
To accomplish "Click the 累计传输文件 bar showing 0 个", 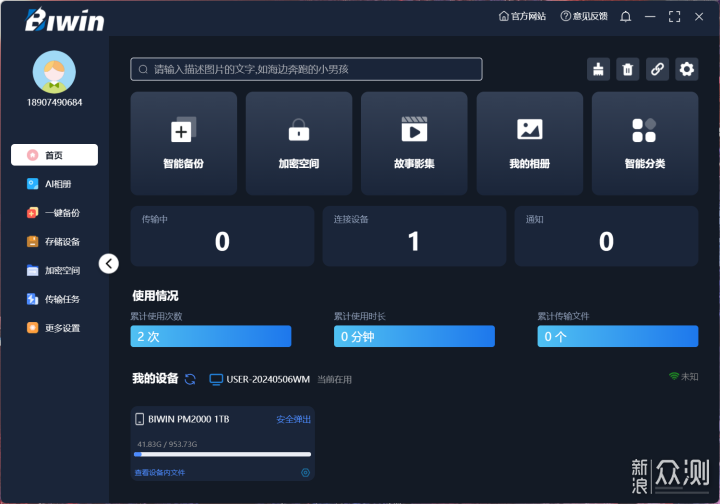I will pos(618,336).
